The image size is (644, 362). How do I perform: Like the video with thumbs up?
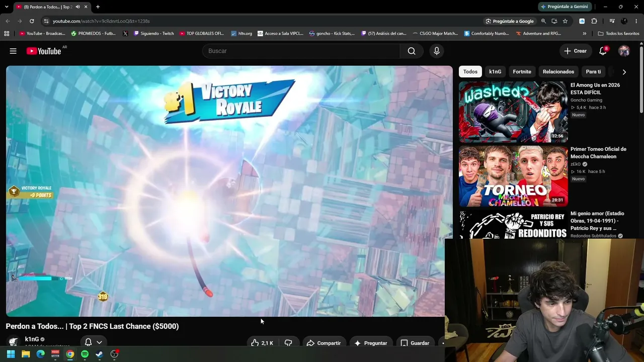pyautogui.click(x=262, y=343)
